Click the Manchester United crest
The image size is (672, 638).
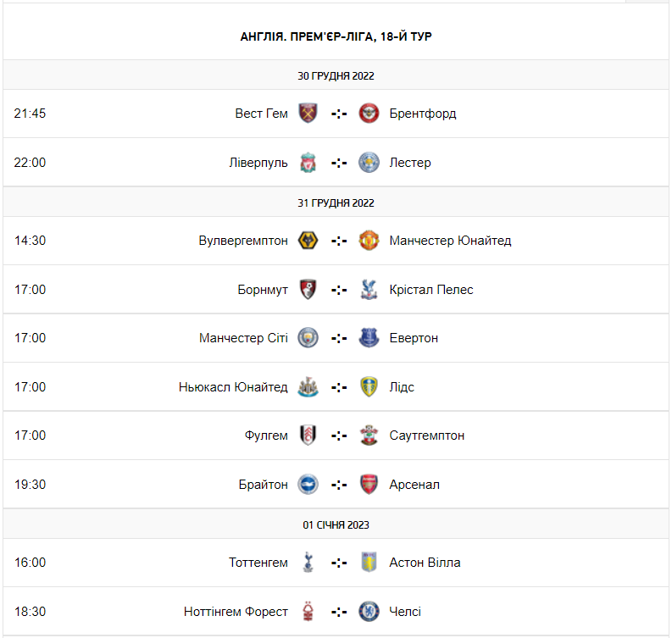point(369,241)
